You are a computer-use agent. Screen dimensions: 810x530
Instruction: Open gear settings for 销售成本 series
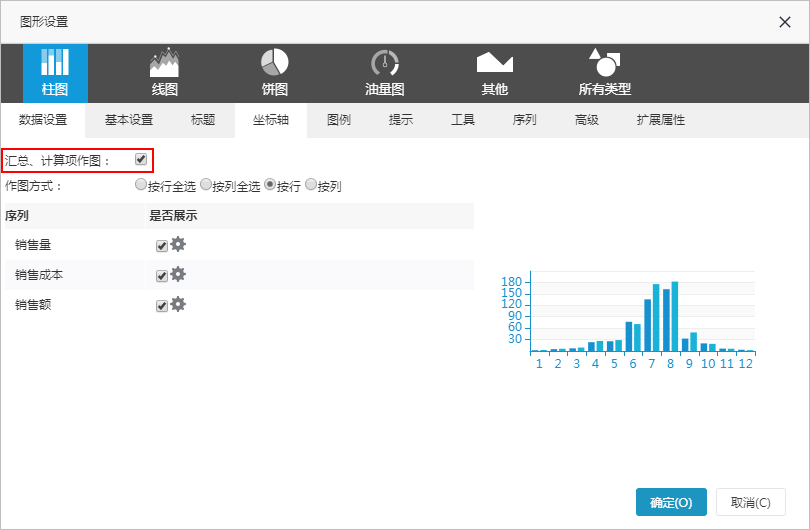point(178,274)
